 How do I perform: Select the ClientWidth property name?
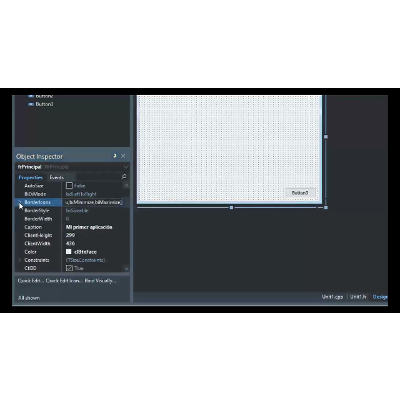pos(37,244)
